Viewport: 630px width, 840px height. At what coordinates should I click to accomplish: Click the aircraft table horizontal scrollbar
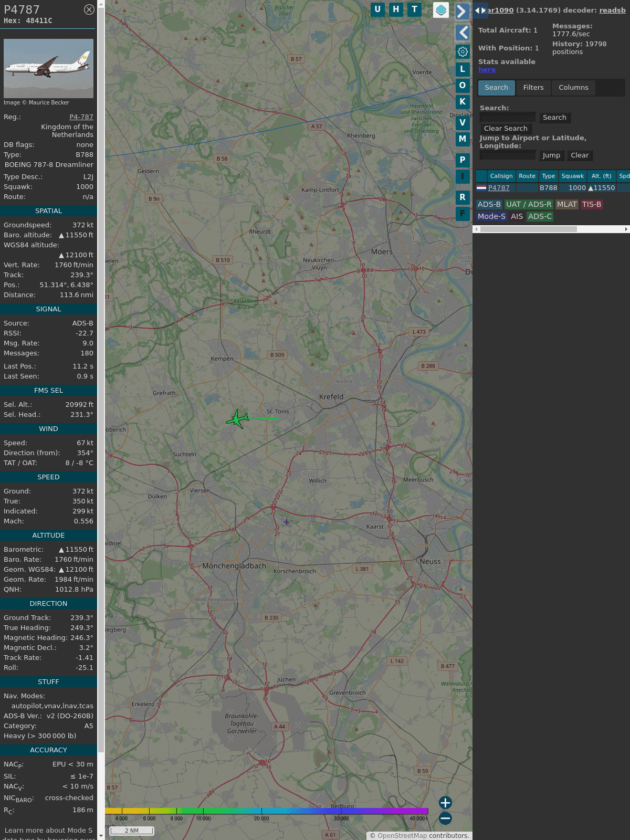(528, 229)
